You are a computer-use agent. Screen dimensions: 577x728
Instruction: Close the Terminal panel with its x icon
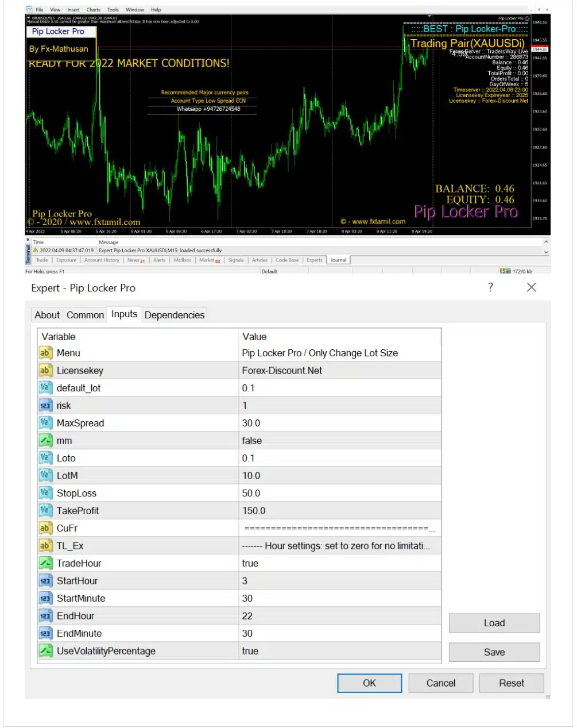28,239
